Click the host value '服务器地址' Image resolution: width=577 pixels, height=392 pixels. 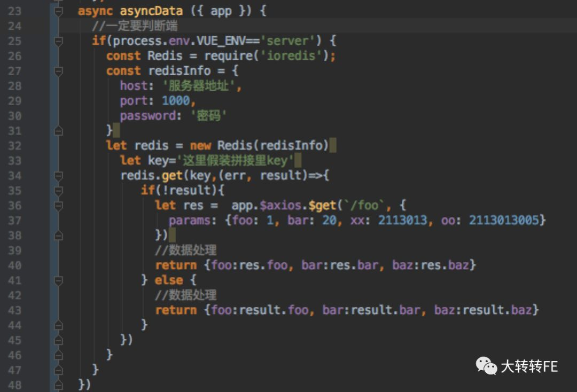[199, 85]
